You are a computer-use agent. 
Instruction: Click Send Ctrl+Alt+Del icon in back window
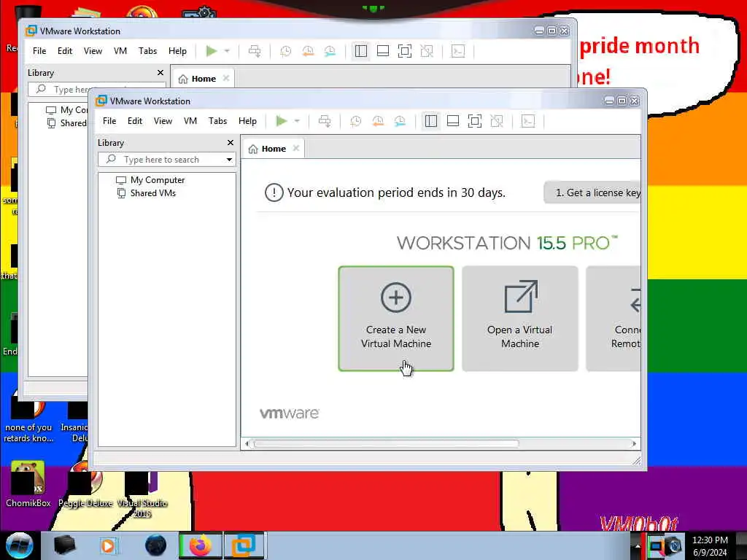255,51
